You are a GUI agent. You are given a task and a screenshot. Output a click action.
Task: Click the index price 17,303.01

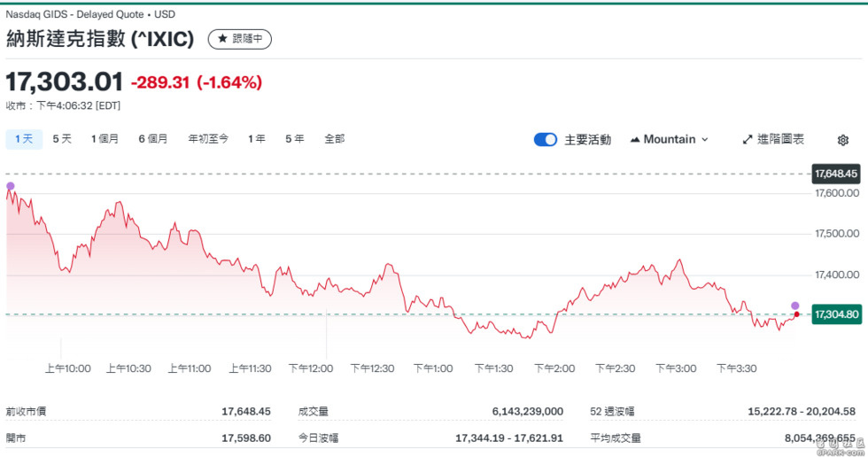pyautogui.click(x=64, y=81)
